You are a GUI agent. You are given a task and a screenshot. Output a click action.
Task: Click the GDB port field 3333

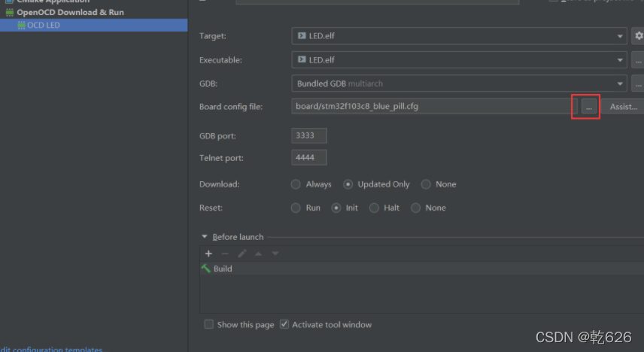pyautogui.click(x=309, y=135)
